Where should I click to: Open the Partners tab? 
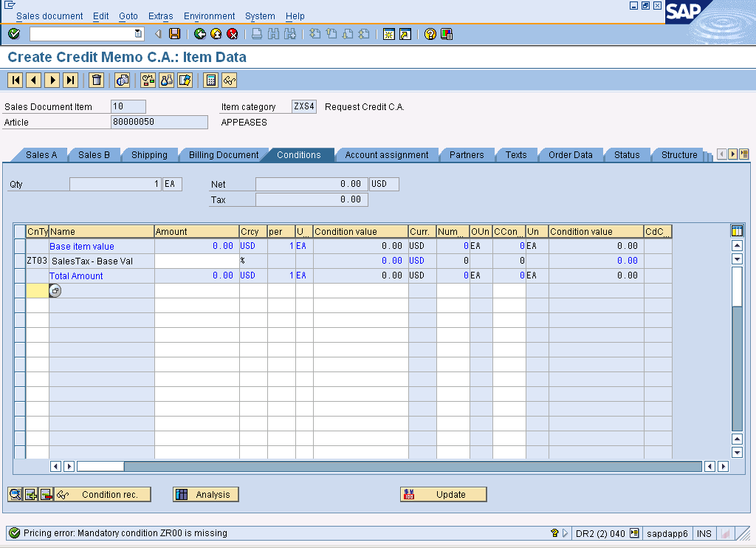pos(467,155)
